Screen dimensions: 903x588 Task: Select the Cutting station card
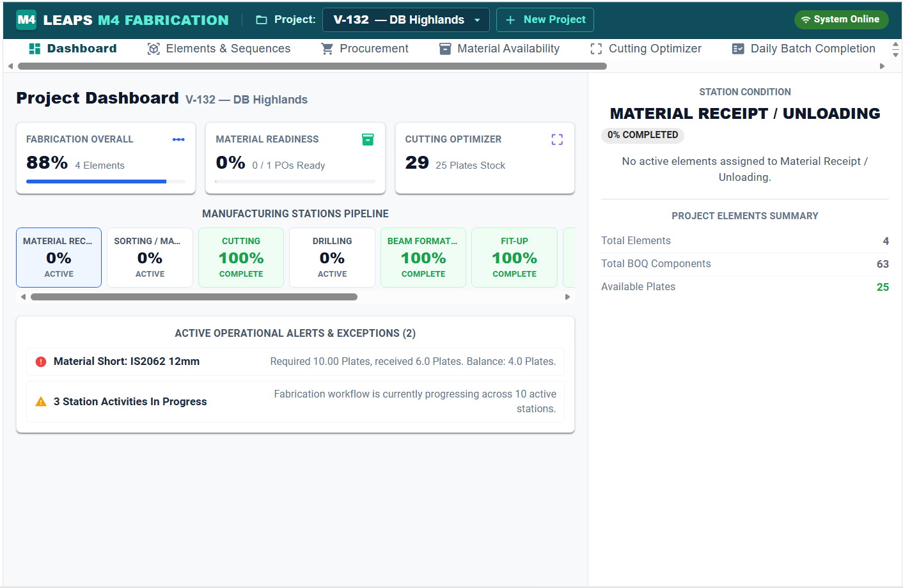(x=241, y=258)
